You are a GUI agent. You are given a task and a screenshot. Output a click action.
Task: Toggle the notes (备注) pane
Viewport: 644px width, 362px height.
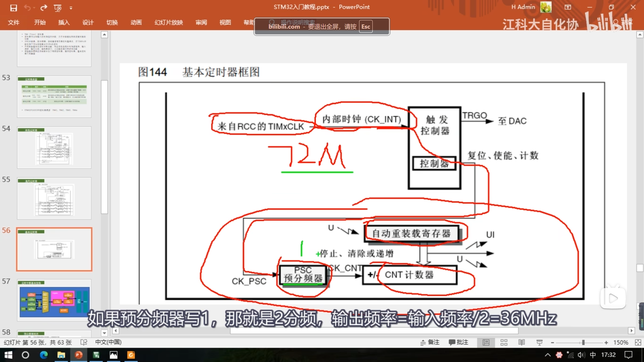(x=430, y=342)
